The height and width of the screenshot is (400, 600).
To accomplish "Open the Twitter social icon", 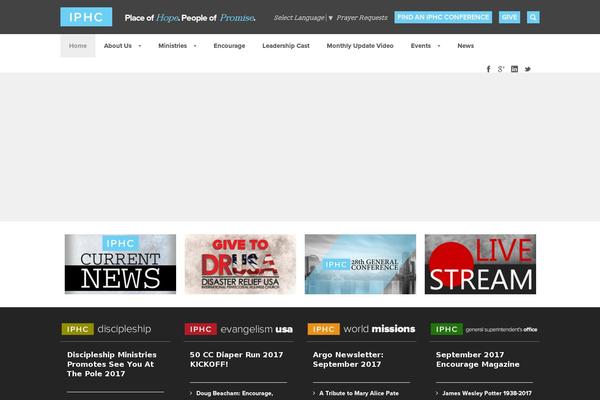I will [528, 69].
